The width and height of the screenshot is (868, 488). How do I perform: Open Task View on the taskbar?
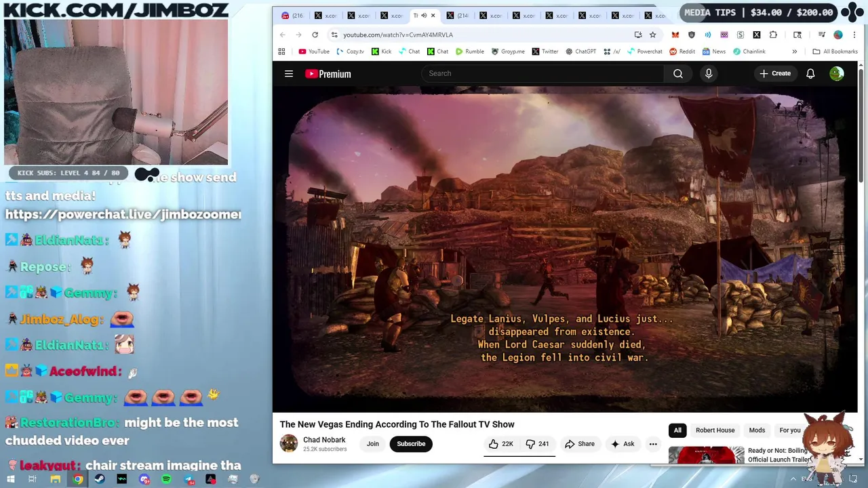(33, 479)
